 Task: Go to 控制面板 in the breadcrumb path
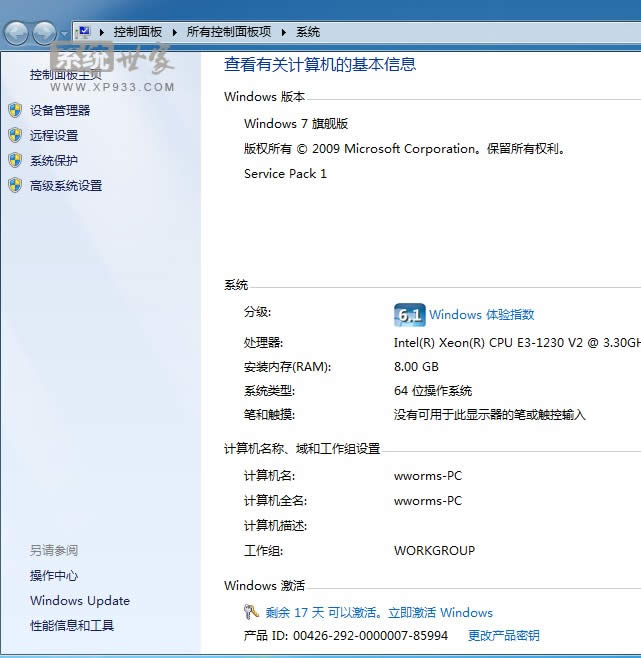137,32
